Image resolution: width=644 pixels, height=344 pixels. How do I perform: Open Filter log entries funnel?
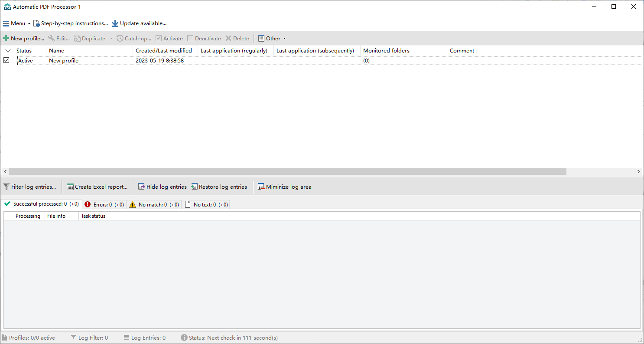7,187
